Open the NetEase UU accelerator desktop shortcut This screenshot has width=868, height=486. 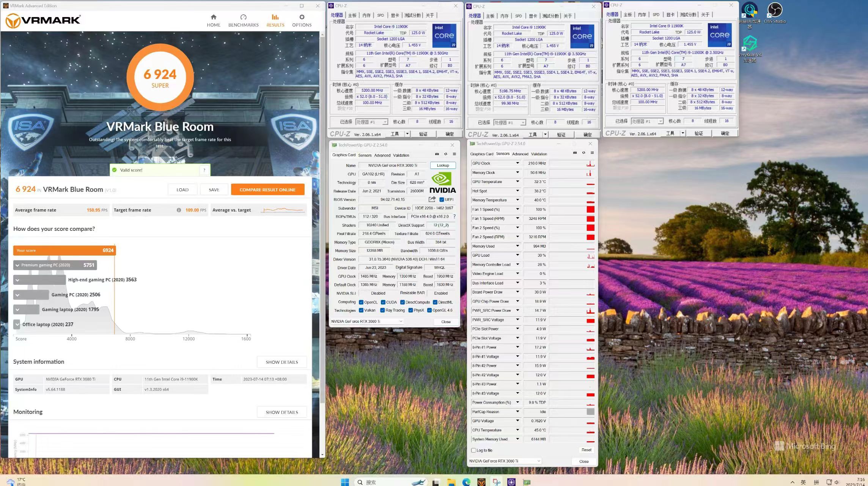[750, 15]
